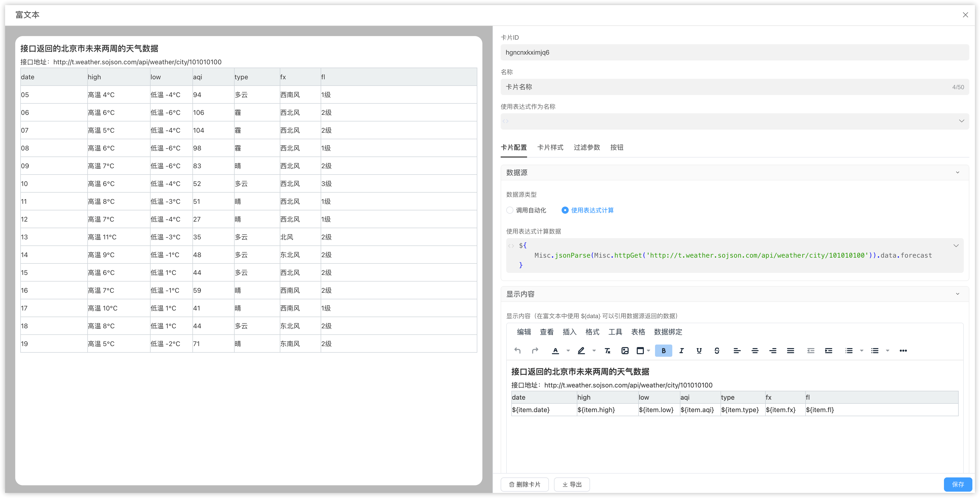Viewport: 980px width, 498px height.
Task: Expand 使用表达式作为名称 dropdown
Action: coord(961,121)
